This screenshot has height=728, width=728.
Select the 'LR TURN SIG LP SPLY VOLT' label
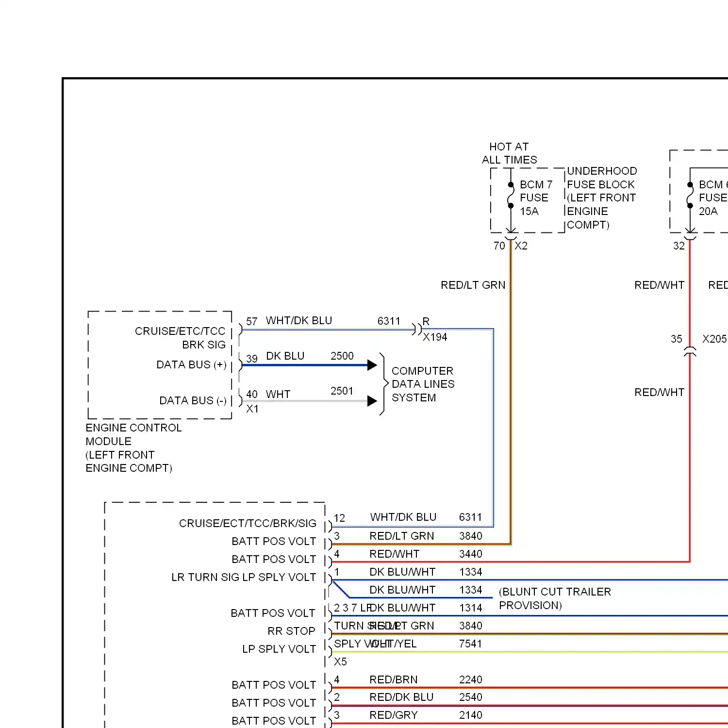click(x=244, y=577)
